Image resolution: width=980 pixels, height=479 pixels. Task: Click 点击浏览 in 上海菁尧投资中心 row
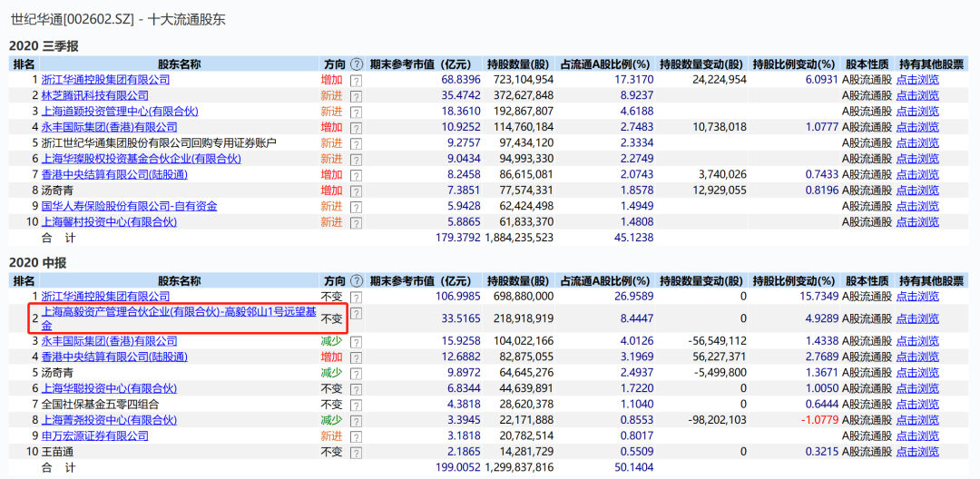917,420
